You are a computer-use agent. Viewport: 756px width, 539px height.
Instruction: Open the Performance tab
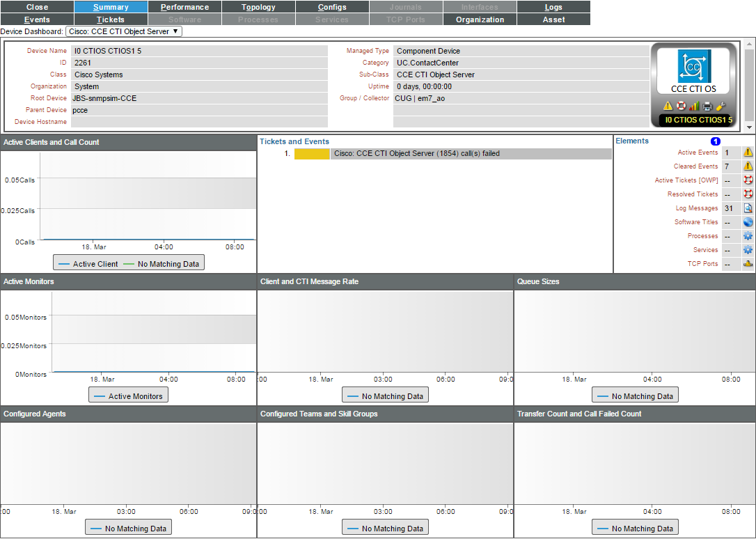[x=184, y=7]
